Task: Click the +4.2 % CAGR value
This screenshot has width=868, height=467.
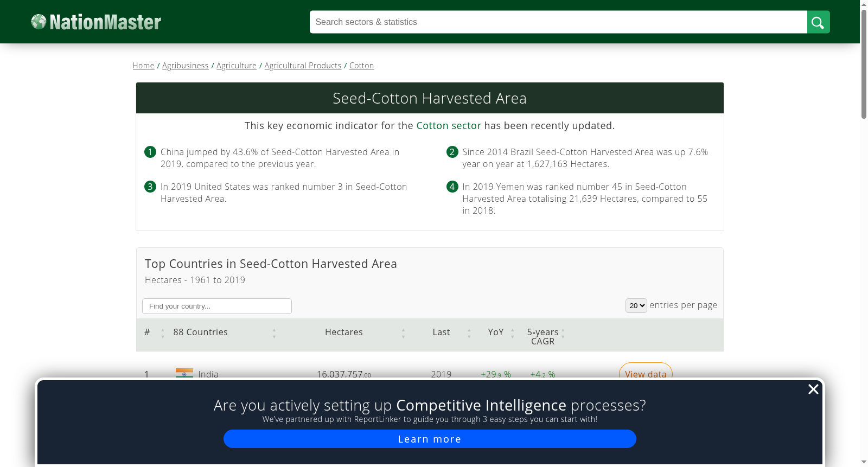Action: pos(542,374)
